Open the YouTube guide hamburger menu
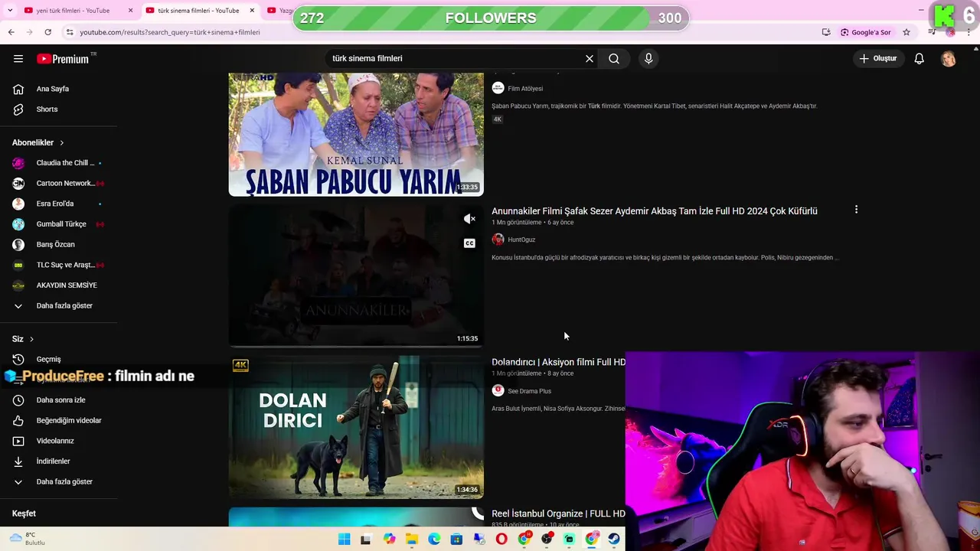The height and width of the screenshot is (551, 980). [18, 58]
